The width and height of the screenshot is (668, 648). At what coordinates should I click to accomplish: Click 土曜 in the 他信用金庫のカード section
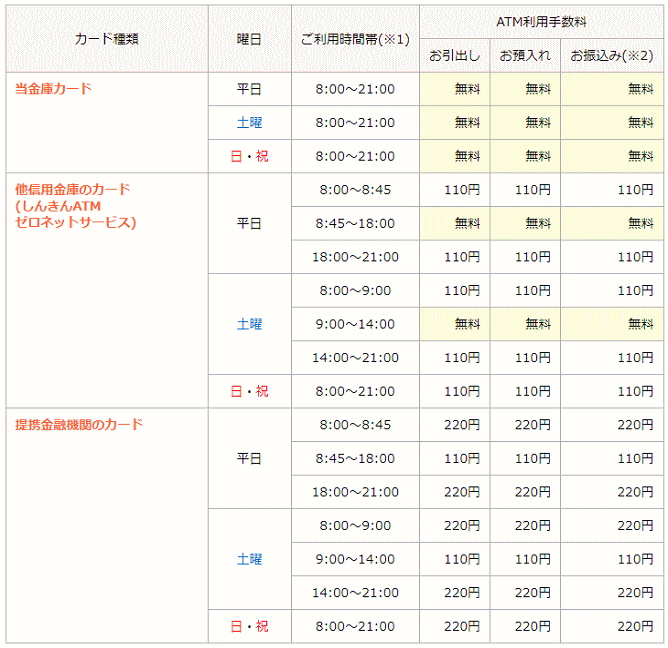[x=250, y=324]
